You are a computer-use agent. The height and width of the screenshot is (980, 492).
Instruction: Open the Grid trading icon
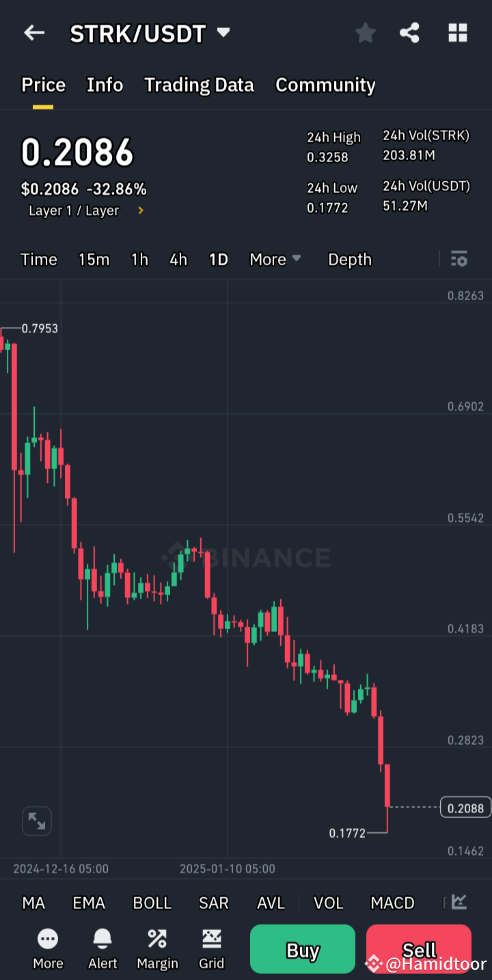[211, 948]
